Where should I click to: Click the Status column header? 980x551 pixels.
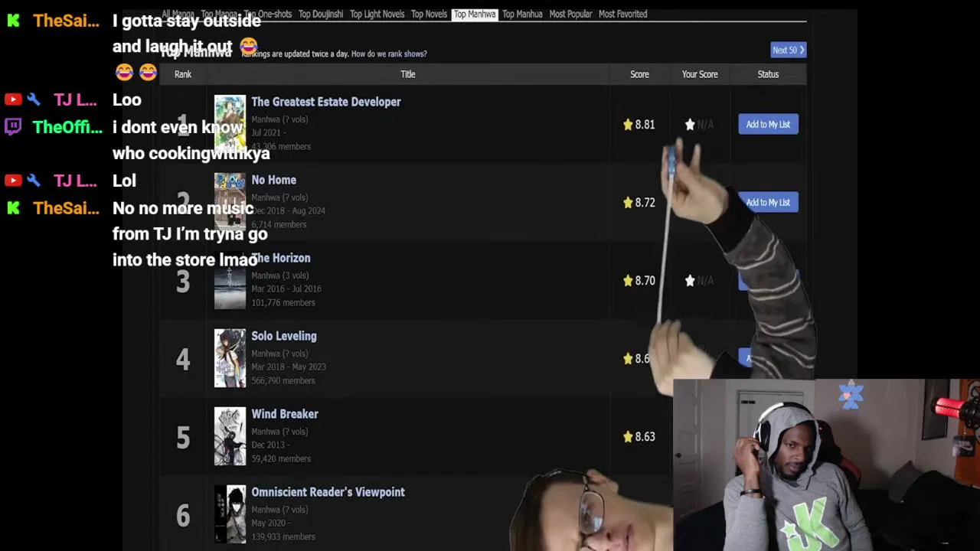768,74
